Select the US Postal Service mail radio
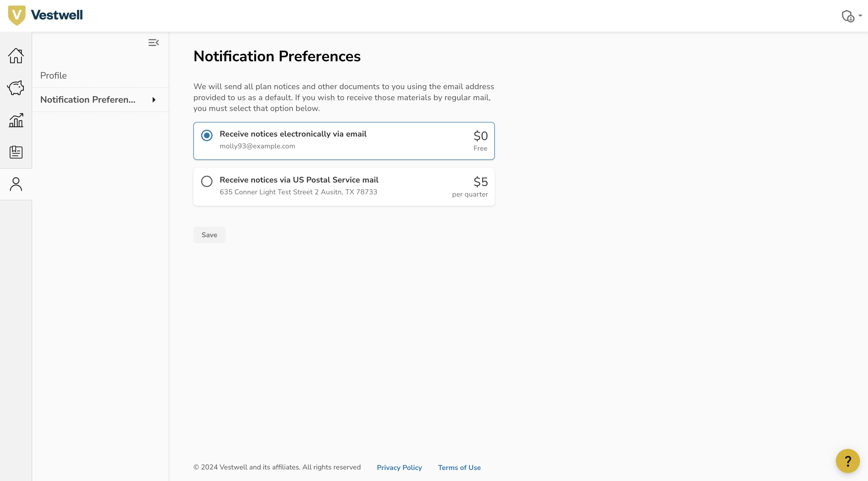The height and width of the screenshot is (481, 868). click(x=206, y=181)
